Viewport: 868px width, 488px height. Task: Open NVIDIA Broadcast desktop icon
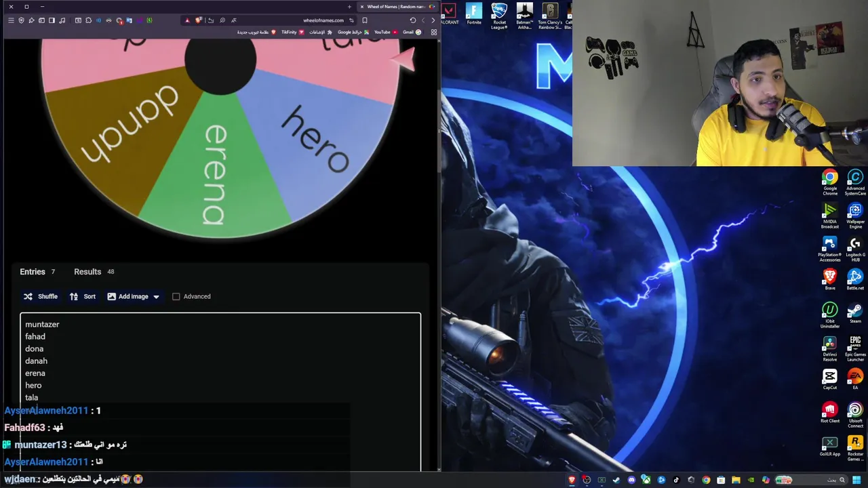830,216
